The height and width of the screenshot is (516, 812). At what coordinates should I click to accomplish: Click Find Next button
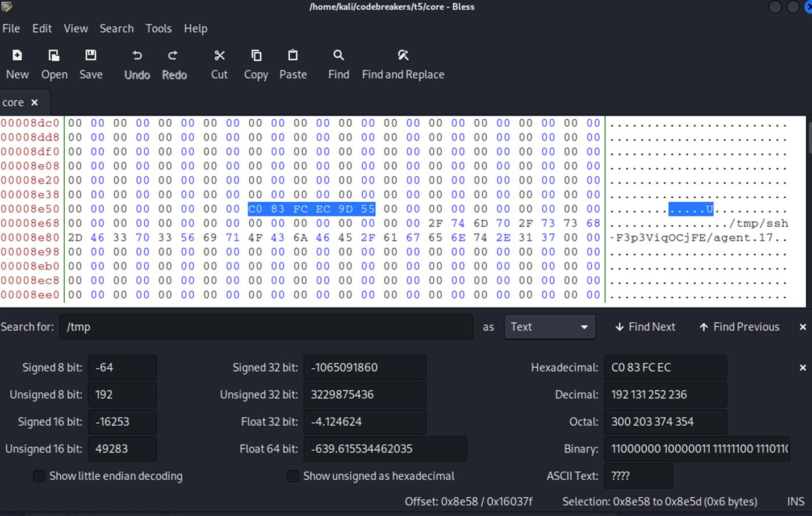tap(645, 327)
